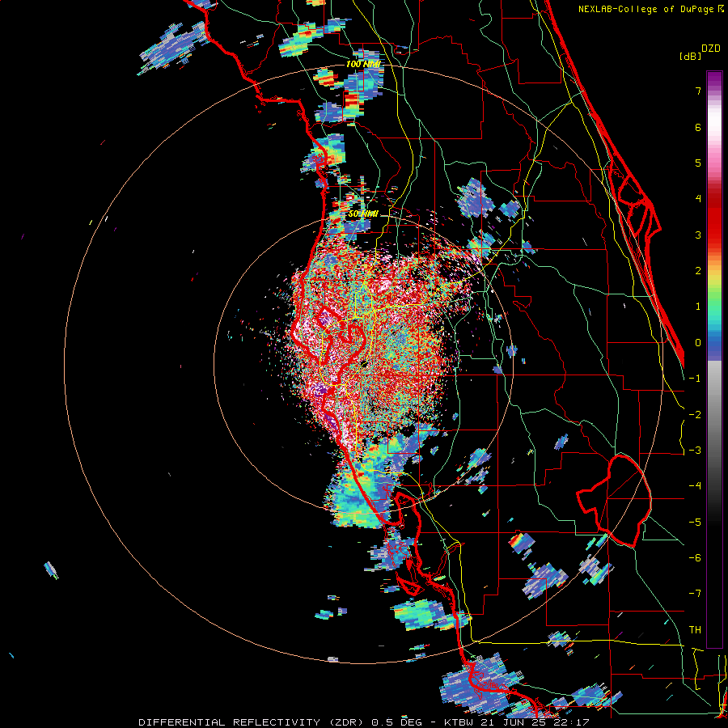Click the -4 value on color scale
Viewport: 728px width, 728px height.
695,486
